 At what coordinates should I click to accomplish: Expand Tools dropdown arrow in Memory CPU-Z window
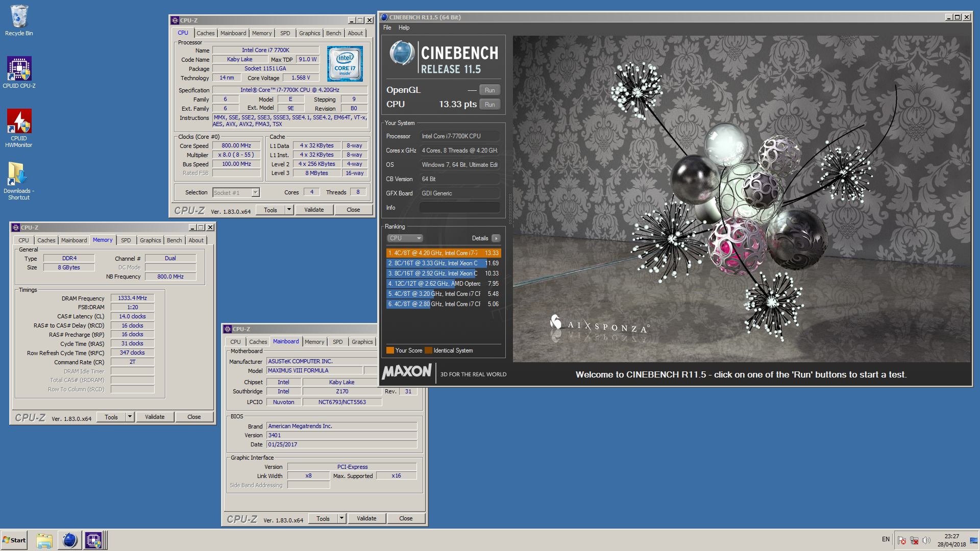point(130,417)
